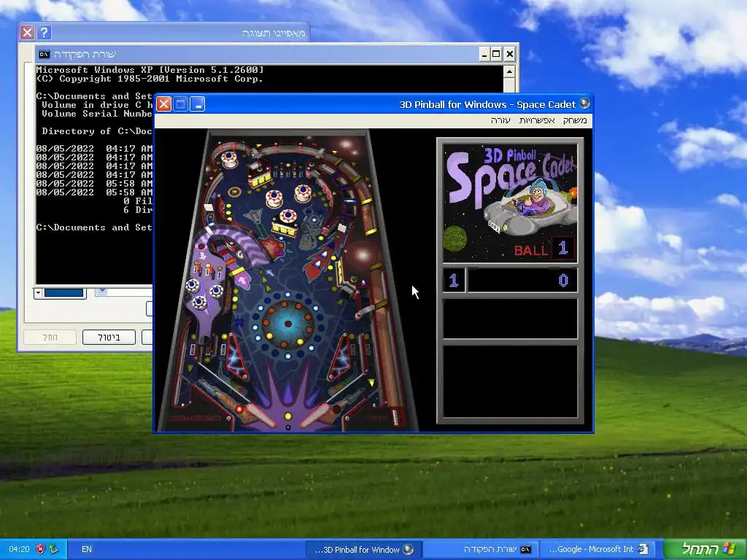
Task: Click the Space Cadet logo image
Action: (510, 203)
